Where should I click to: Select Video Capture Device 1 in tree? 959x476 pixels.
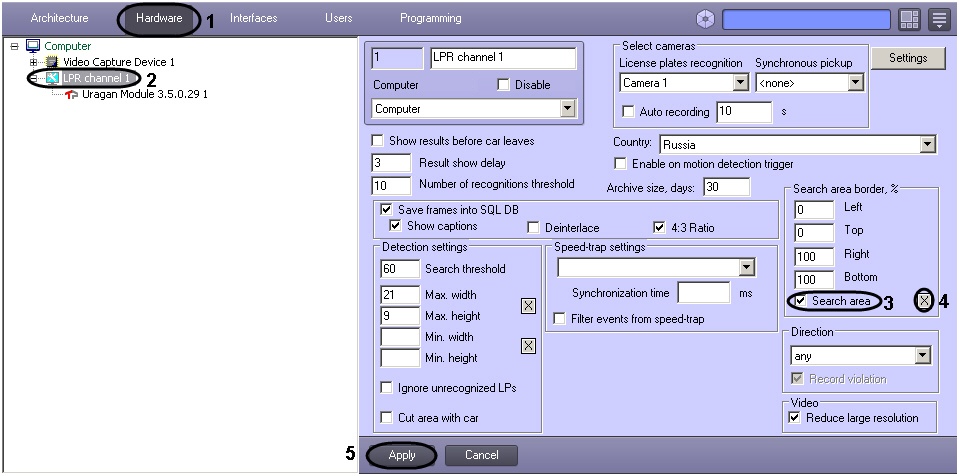tap(119, 62)
